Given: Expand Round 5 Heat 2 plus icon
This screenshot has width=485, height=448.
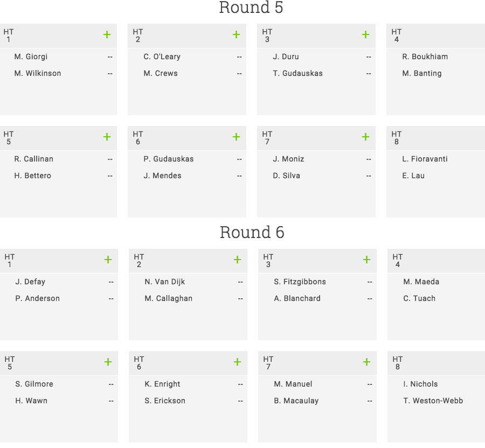Looking at the screenshot, I should (237, 34).
